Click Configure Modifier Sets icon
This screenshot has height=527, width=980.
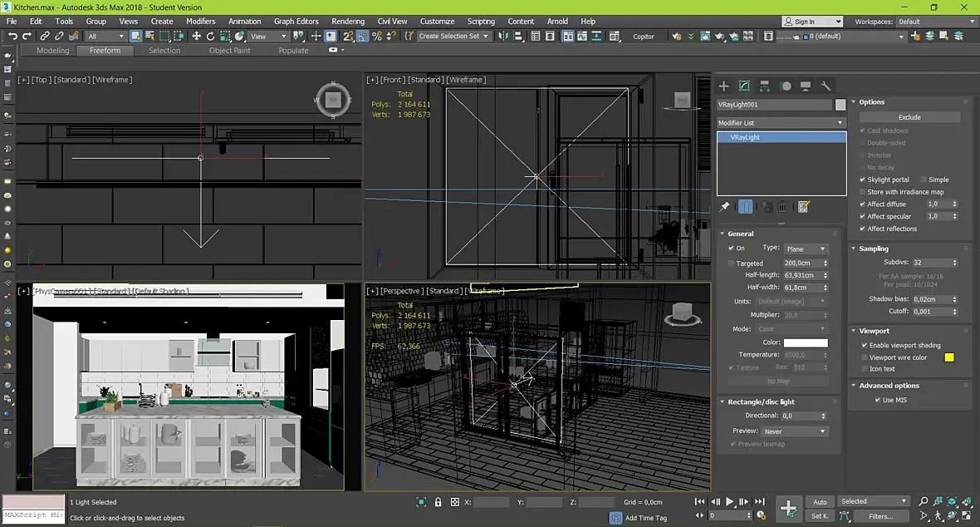(x=803, y=207)
